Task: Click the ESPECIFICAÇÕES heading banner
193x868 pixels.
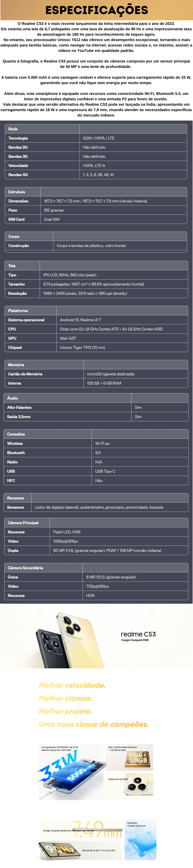Action: (96, 10)
